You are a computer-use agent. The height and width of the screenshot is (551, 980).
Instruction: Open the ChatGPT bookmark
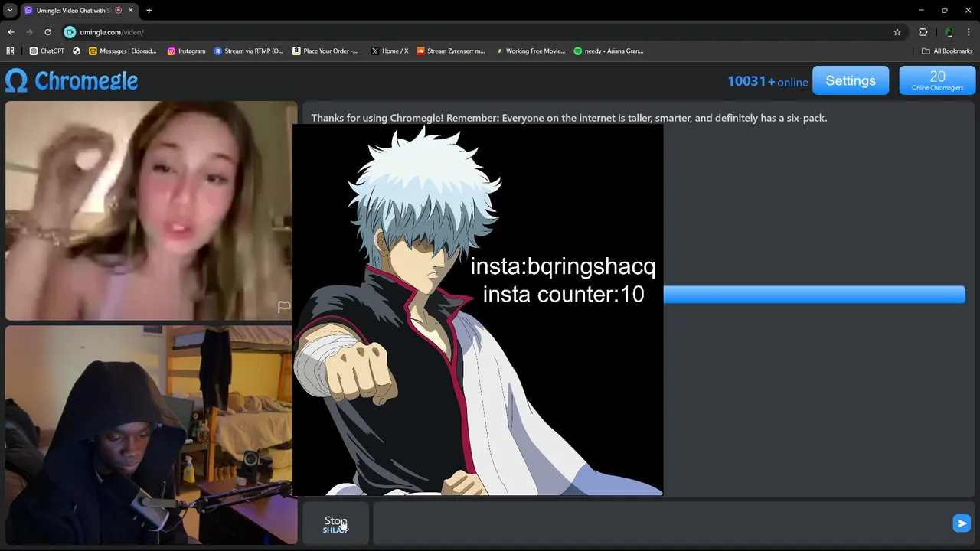tap(47, 51)
